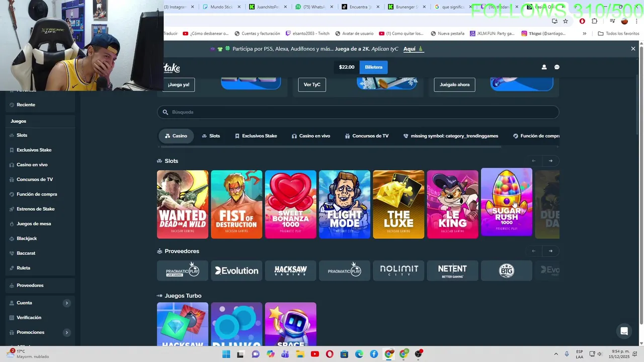Open Baccarat in the sidebar

[x=26, y=253]
